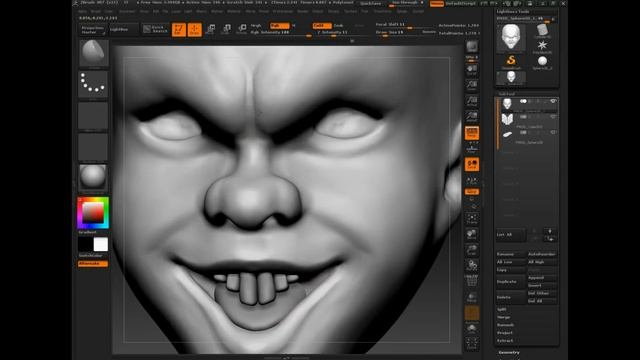
Task: Toggle Draw mode button
Action: tap(195, 29)
